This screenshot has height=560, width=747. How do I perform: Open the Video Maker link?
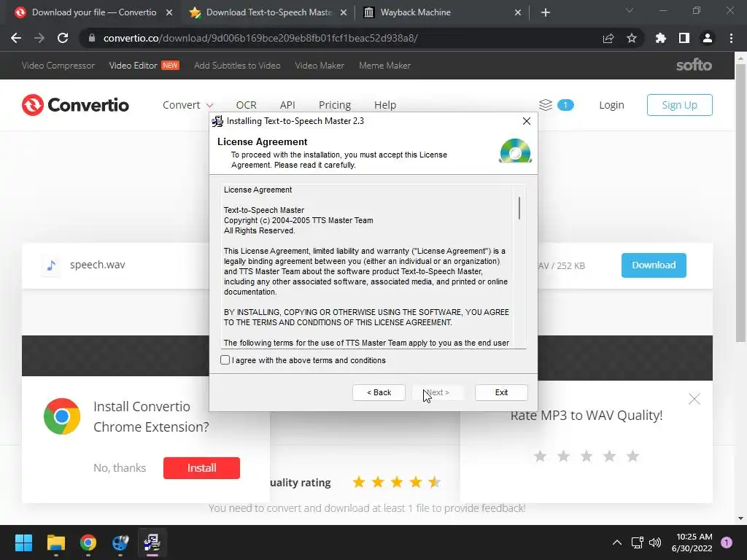pyautogui.click(x=320, y=65)
